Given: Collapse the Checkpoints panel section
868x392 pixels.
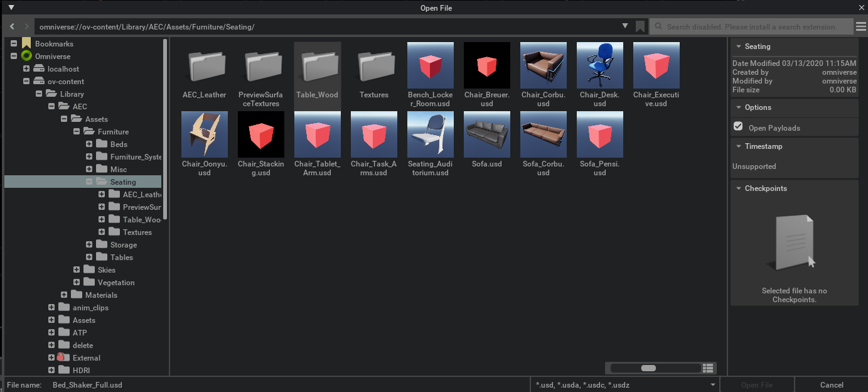Looking at the screenshot, I should (x=739, y=188).
